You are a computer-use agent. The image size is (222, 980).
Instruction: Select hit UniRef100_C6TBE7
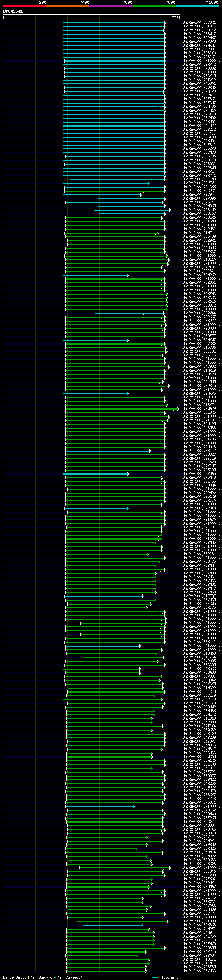(199, 26)
